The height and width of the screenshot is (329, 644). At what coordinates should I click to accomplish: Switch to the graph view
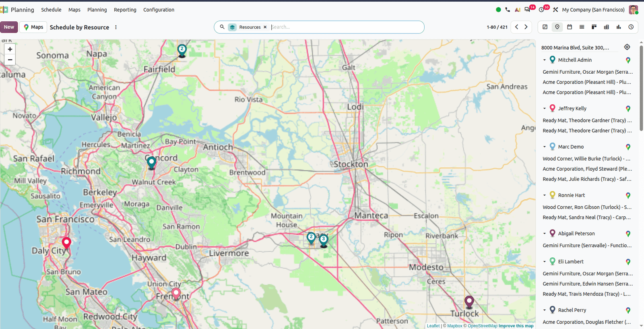point(619,27)
